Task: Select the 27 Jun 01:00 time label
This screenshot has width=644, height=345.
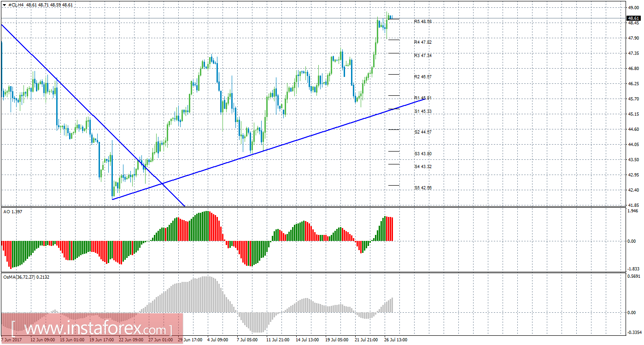Action: tap(161, 340)
